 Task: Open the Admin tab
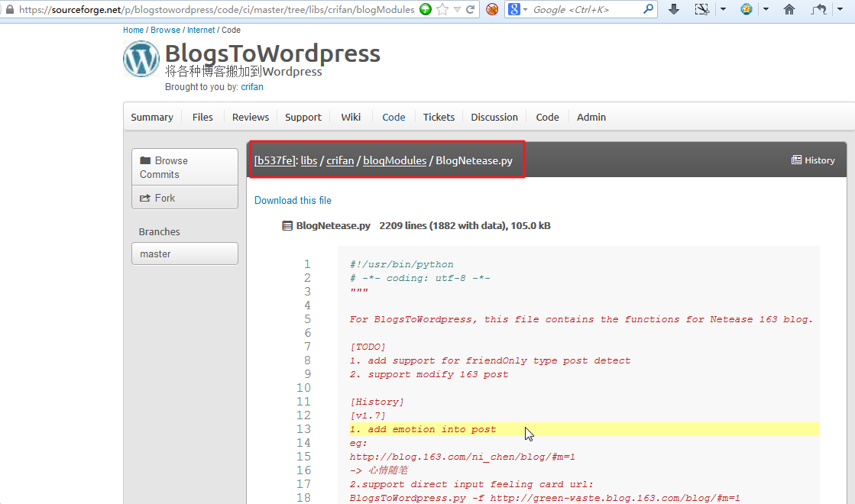click(x=591, y=117)
